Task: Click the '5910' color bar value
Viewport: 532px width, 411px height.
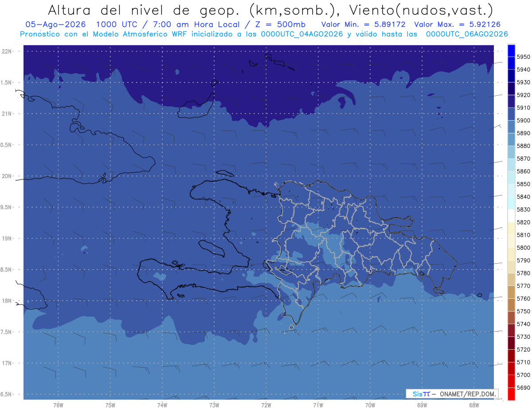Action: tap(523, 108)
